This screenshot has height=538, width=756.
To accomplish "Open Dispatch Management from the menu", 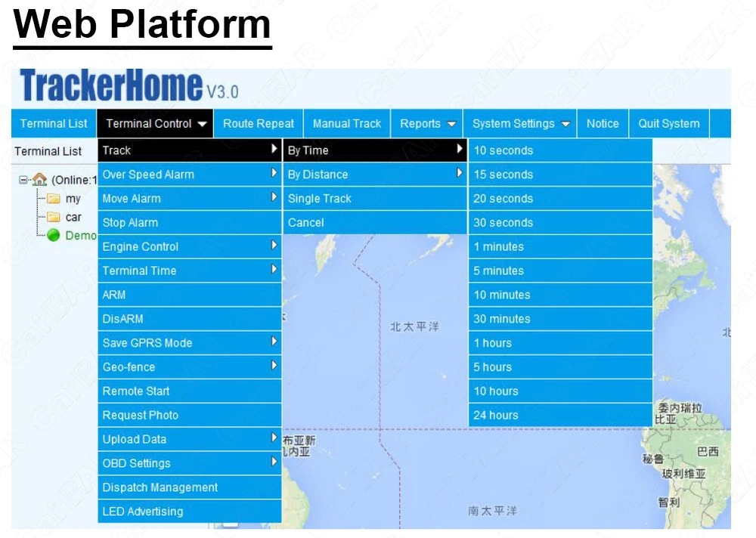I will [x=190, y=488].
